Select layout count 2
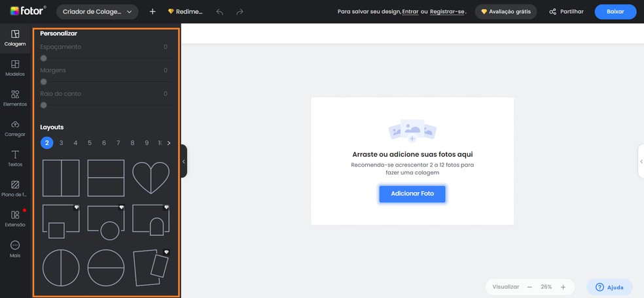Viewport: 644px width, 298px height. pyautogui.click(x=47, y=142)
